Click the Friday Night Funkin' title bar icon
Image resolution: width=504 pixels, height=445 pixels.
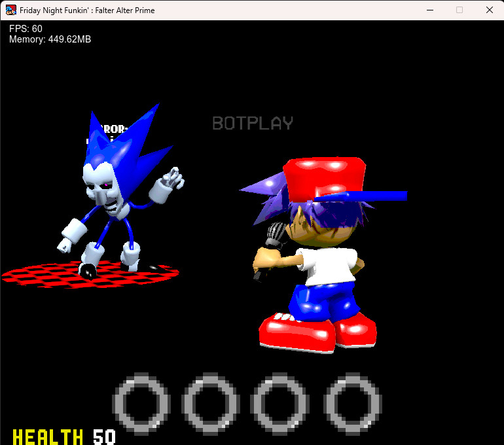coord(11,10)
